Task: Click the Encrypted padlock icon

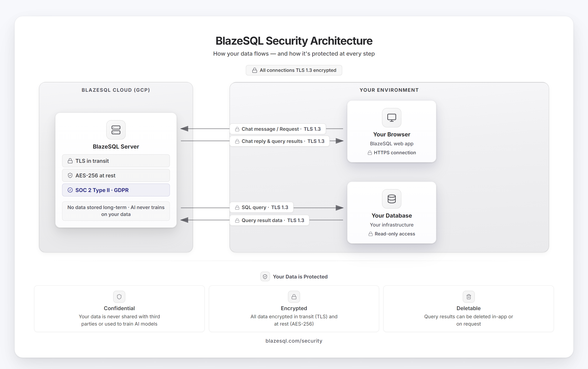Action: 294,297
